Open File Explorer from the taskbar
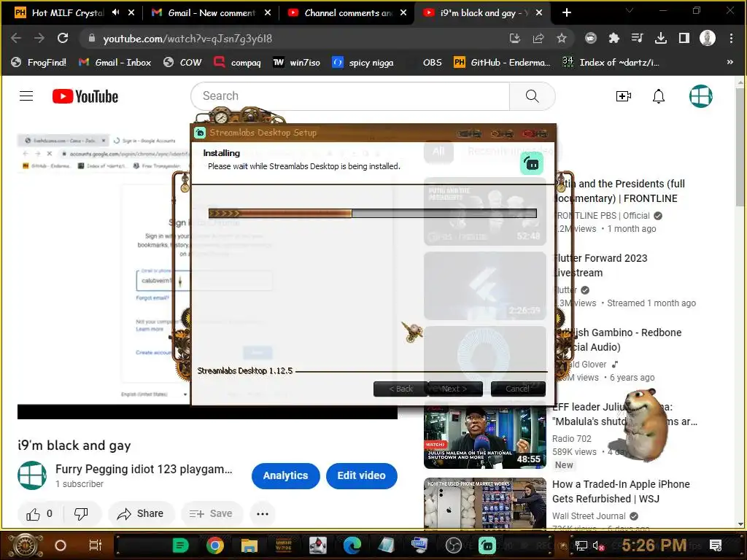This screenshot has width=747, height=560. coord(249,545)
